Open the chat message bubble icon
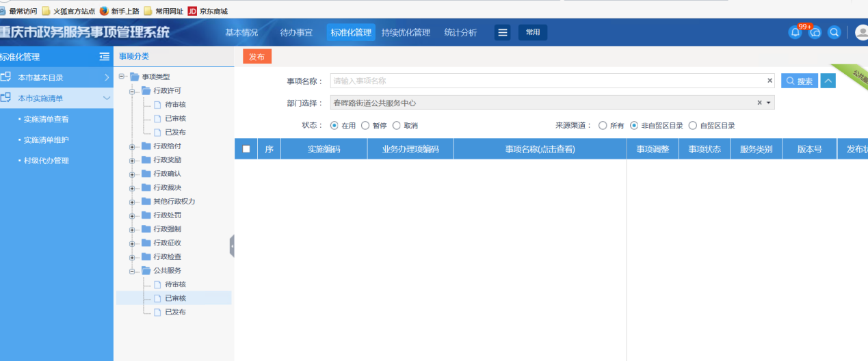Viewport: 868px width, 361px height. pyautogui.click(x=815, y=33)
